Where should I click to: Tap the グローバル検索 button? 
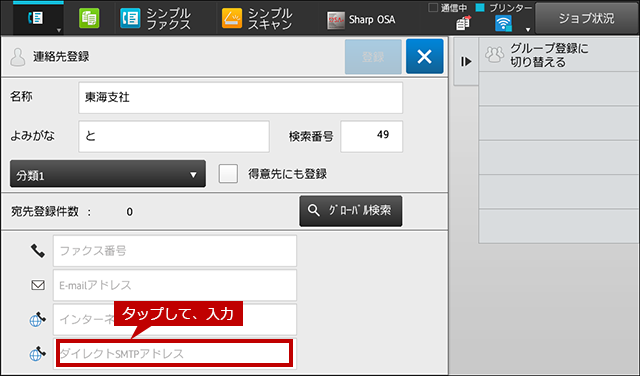tap(351, 211)
